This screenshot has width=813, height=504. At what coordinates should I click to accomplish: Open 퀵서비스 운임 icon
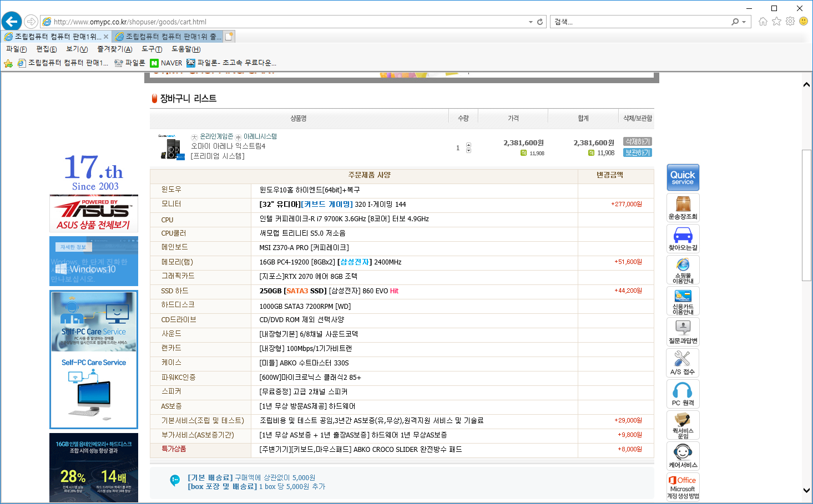683,425
